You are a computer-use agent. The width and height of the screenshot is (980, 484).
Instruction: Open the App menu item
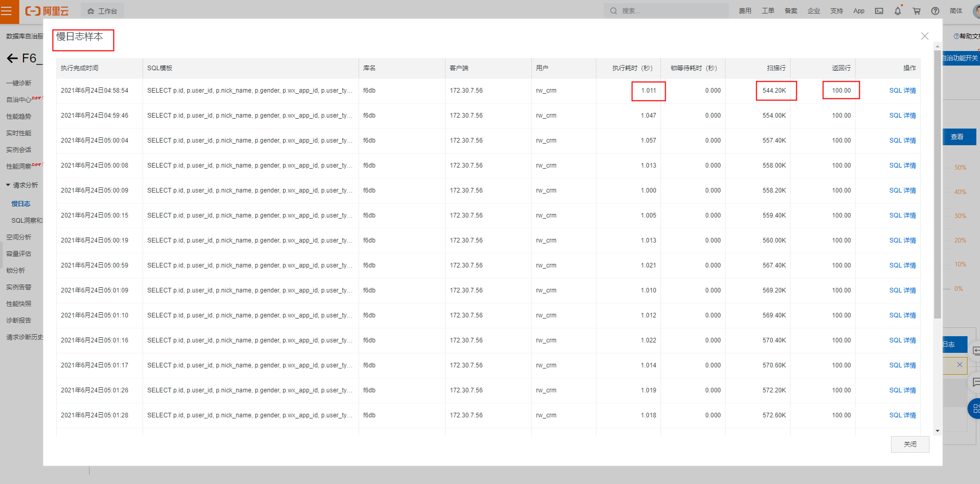click(x=859, y=11)
